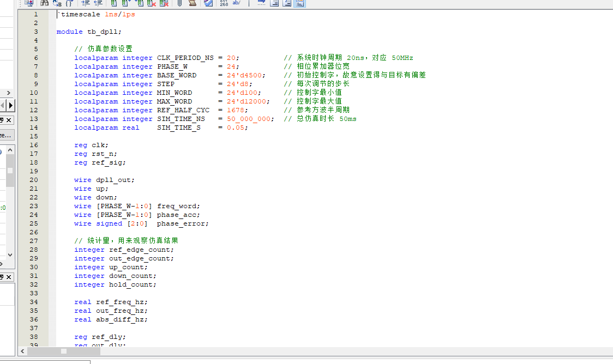Click 'wire up;' on line 21
This screenshot has height=364, width=613.
92,189
